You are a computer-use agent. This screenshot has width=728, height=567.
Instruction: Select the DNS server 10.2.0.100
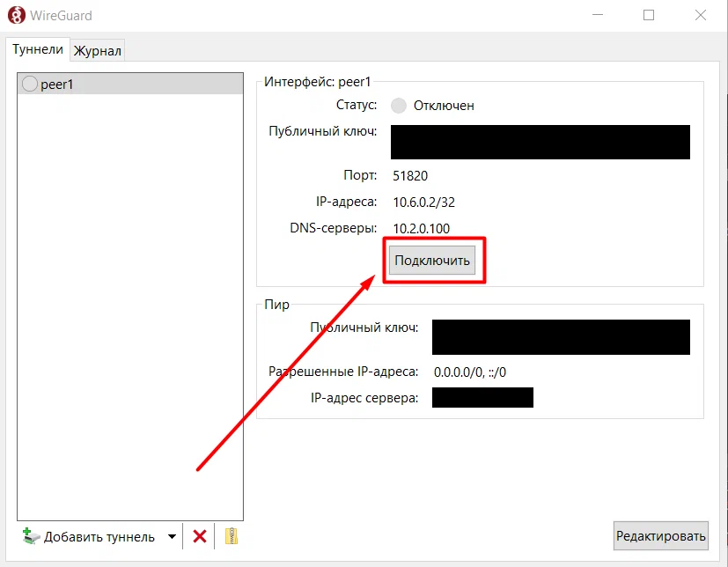[422, 228]
